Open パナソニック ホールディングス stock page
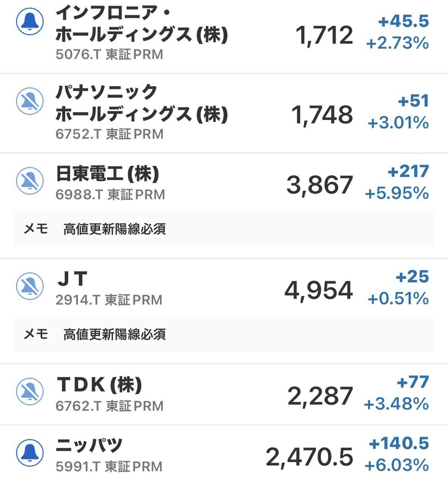The width and height of the screenshot is (448, 477). pyautogui.click(x=141, y=104)
